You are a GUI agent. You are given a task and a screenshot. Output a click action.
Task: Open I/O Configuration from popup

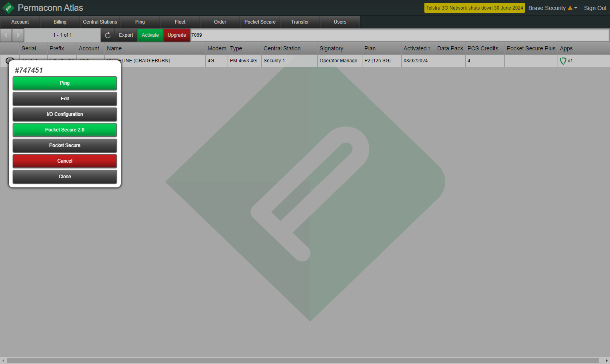point(65,114)
